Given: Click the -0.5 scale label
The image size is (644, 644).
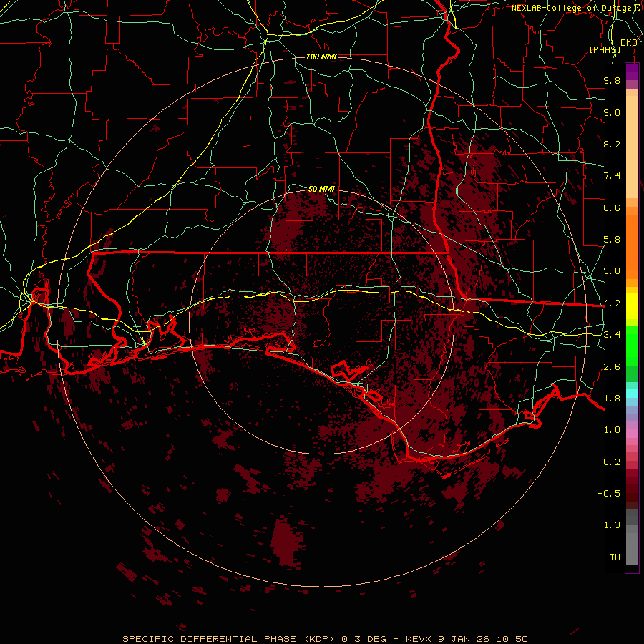Looking at the screenshot, I should tap(609, 494).
